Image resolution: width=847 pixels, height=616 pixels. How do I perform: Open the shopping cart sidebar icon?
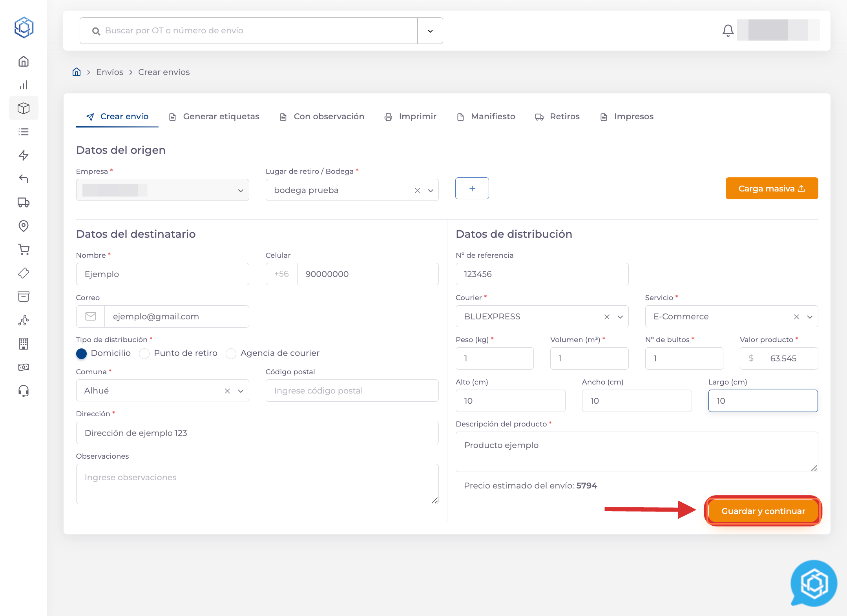click(x=24, y=250)
